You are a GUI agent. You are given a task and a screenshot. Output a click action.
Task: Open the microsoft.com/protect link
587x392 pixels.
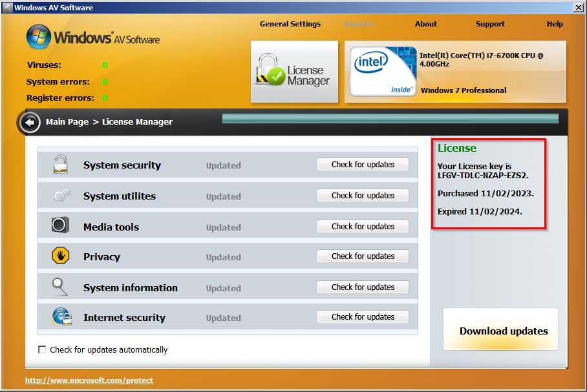(89, 380)
